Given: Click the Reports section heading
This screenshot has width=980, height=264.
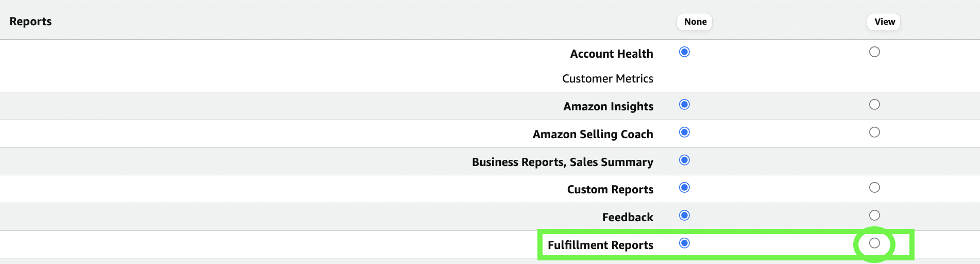Looking at the screenshot, I should [30, 22].
